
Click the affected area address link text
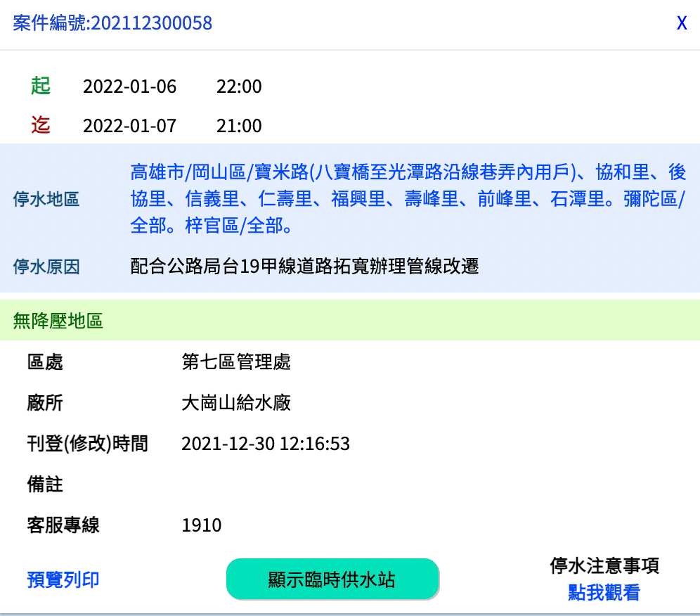pos(408,199)
